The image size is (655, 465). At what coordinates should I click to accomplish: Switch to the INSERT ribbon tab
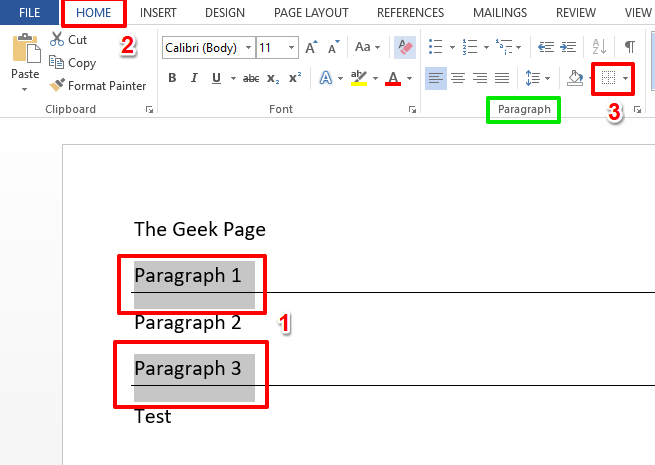[x=160, y=13]
